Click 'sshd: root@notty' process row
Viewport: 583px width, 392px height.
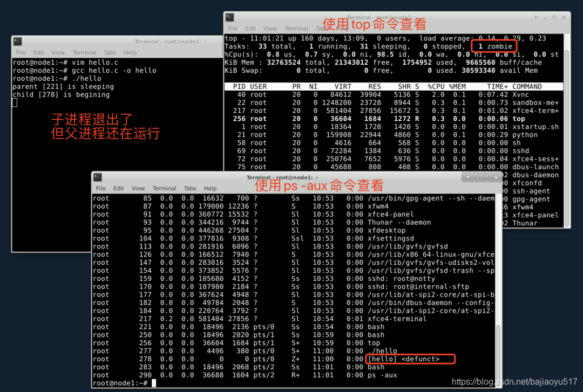coord(294,279)
